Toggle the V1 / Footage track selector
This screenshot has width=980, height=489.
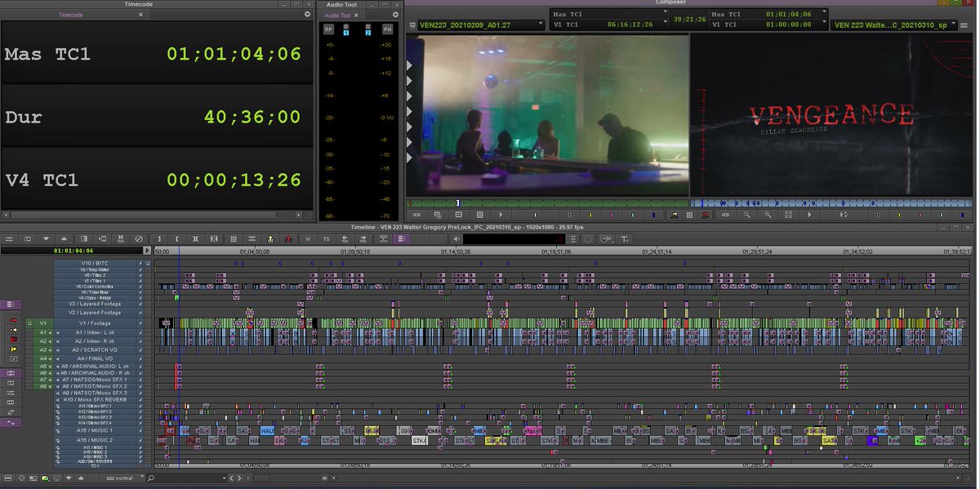coord(42,323)
